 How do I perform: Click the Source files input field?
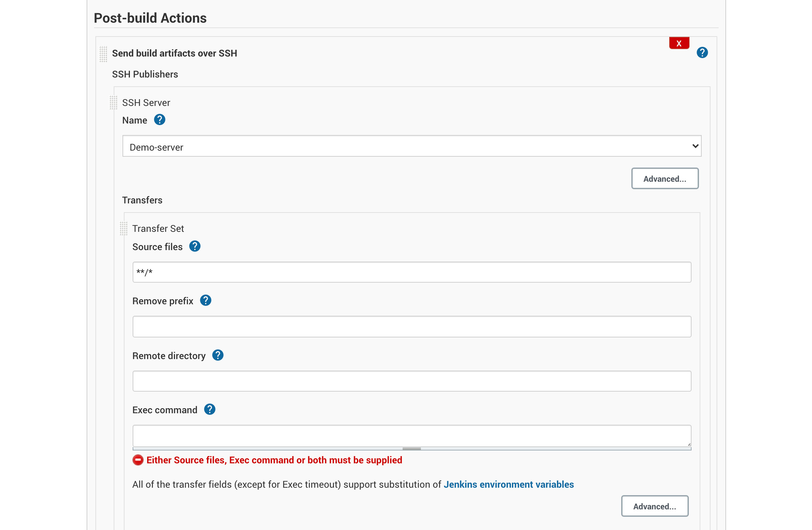(411, 272)
